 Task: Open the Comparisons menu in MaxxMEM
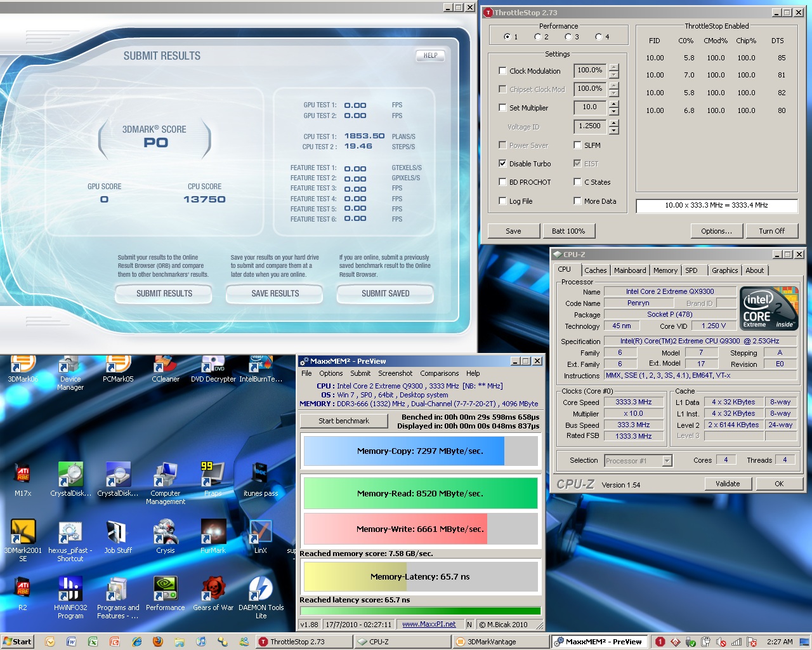pos(439,373)
